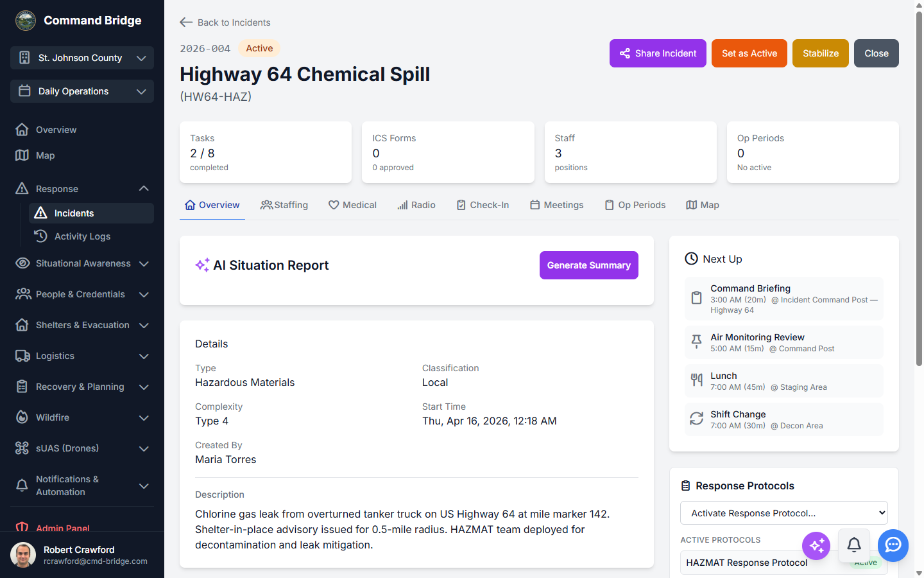Open the notifications bell icon
Viewport: 924px width, 578px height.
(854, 545)
